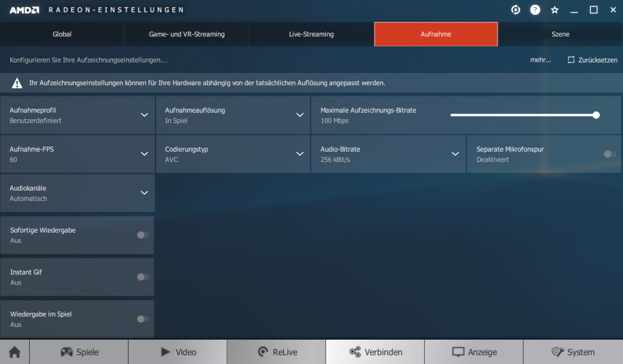Screen dimensions: 623x364
Task: Toggle Separate Mikrofonspur switch
Action: point(609,154)
